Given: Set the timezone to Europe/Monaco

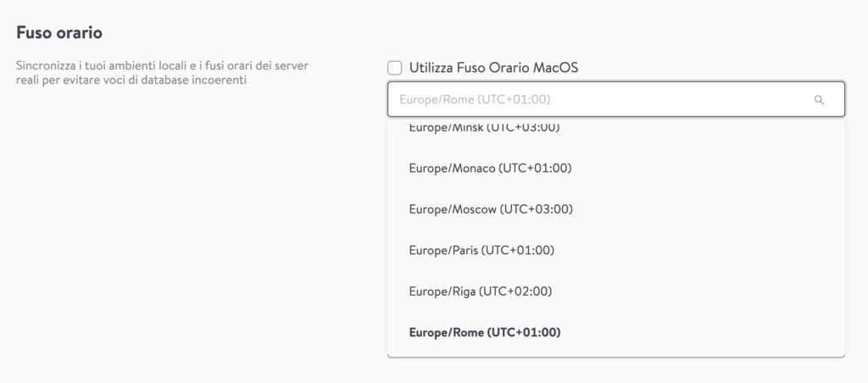Looking at the screenshot, I should (616, 169).
